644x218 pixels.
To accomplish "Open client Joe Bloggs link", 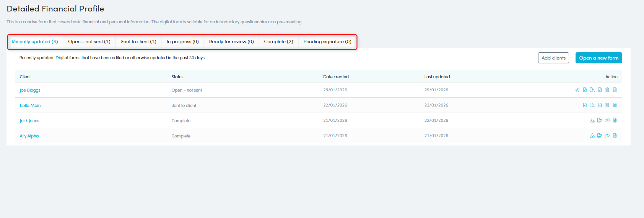I will (x=30, y=90).
